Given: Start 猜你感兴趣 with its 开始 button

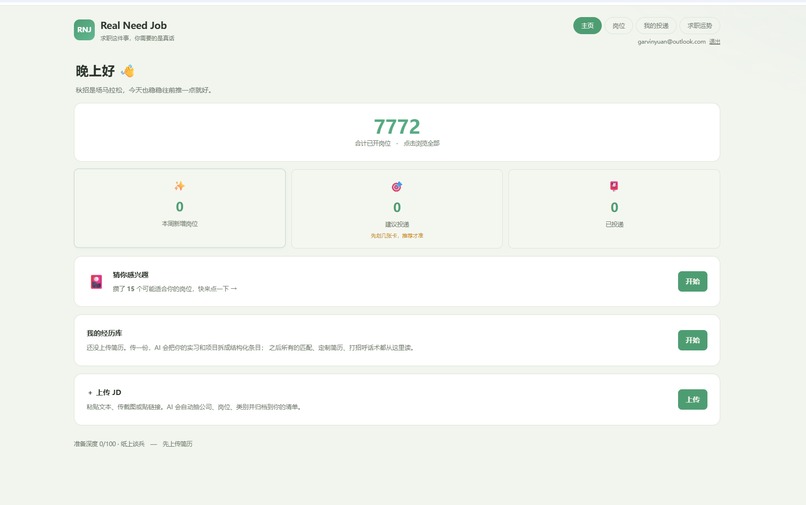Looking at the screenshot, I should 692,281.
